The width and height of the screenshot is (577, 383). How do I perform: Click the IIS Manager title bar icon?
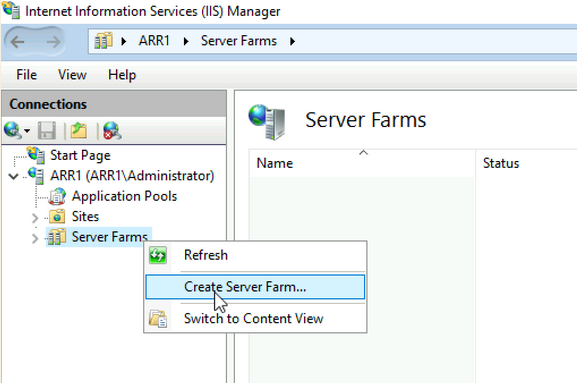pyautogui.click(x=11, y=10)
